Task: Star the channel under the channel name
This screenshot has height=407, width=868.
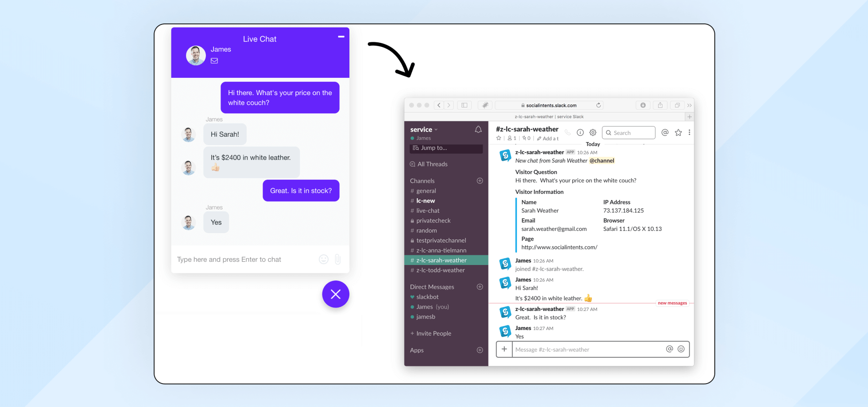Action: [499, 138]
